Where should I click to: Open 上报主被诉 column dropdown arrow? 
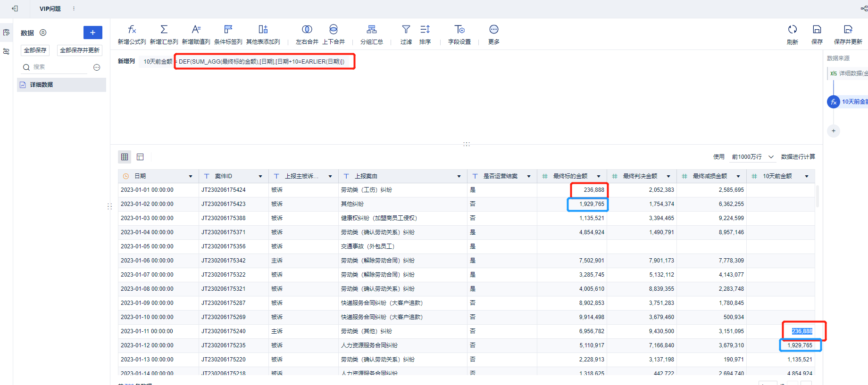tap(330, 176)
